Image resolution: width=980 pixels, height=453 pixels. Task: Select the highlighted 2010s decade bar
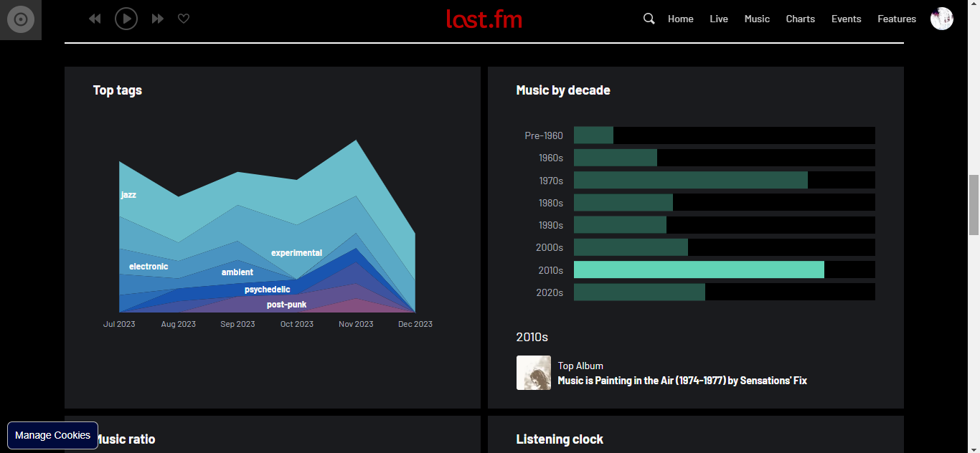698,270
